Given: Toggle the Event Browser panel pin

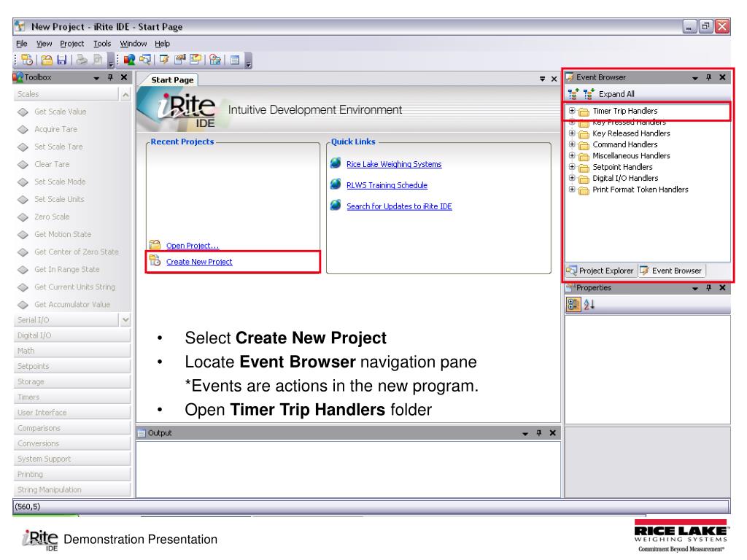Looking at the screenshot, I should pos(709,77).
